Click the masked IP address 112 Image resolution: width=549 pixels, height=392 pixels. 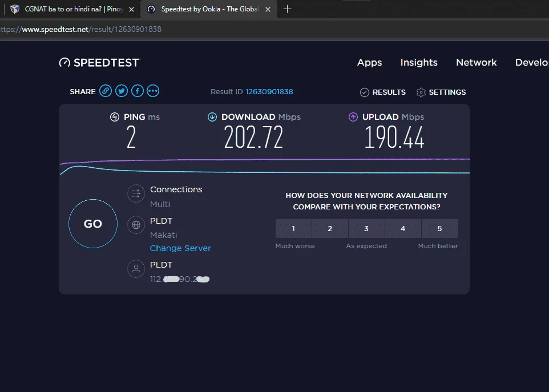point(180,279)
